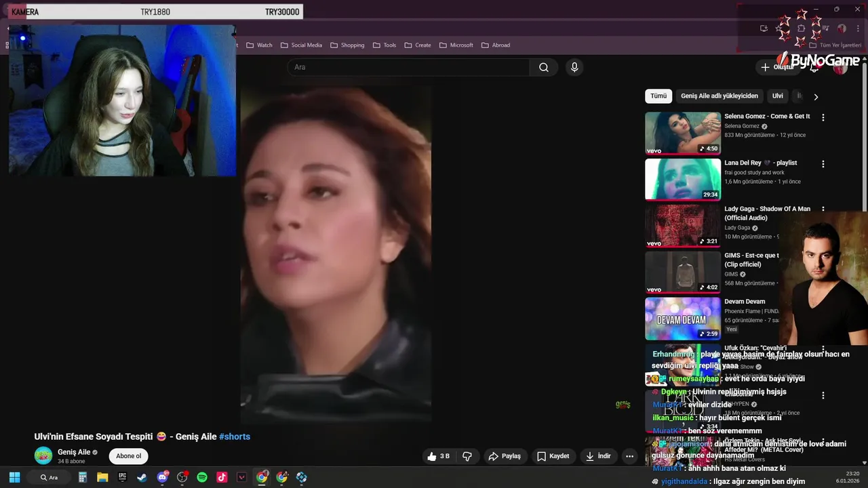
Task: Open options for Selena Gomez video
Action: coord(823,117)
